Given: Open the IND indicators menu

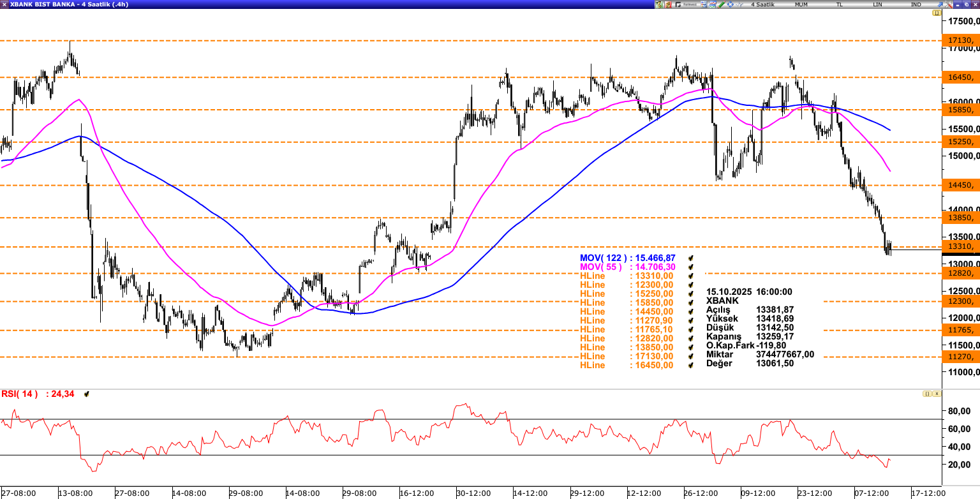Looking at the screenshot, I should pyautogui.click(x=916, y=4).
